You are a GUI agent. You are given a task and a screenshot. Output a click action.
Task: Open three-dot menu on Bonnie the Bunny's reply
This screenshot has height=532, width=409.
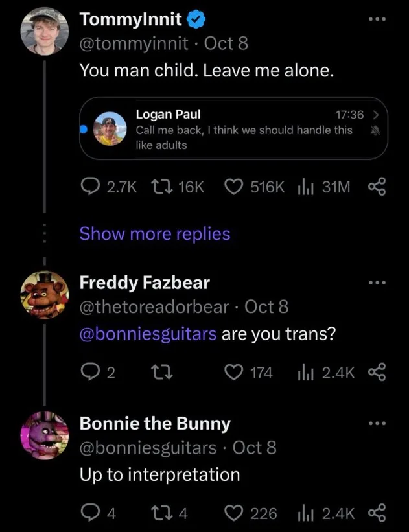376,424
